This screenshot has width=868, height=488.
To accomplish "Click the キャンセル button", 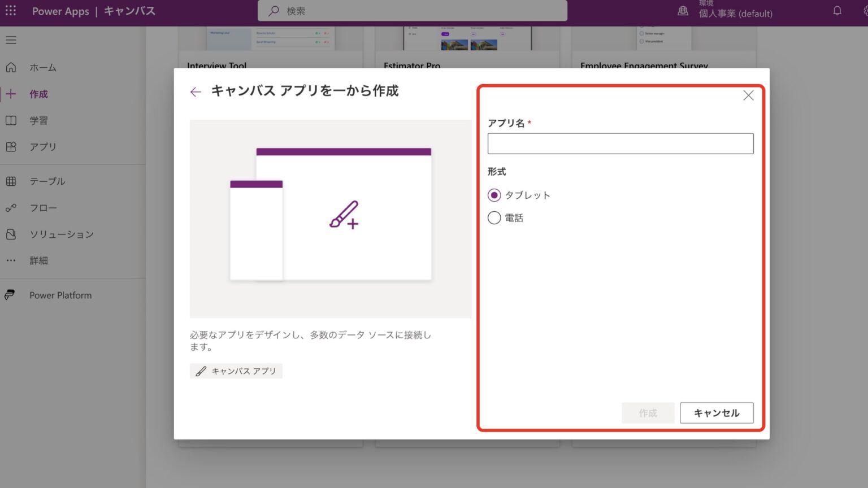I will (717, 413).
